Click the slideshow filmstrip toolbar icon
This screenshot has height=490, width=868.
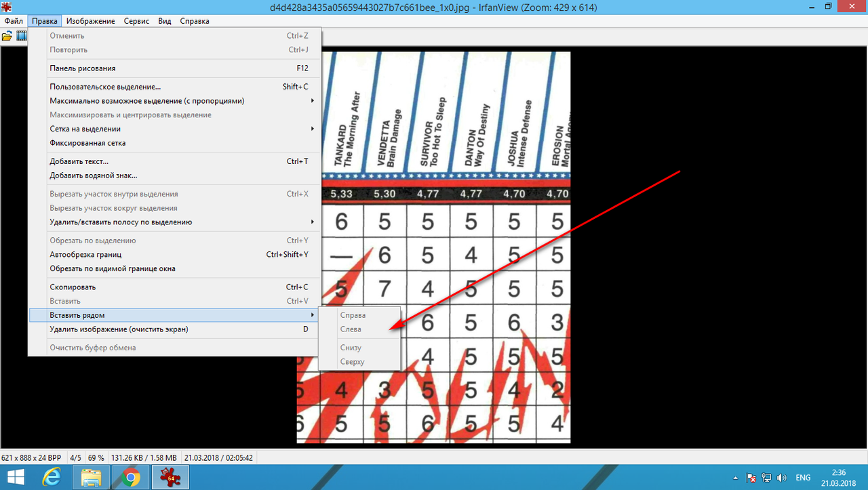coord(22,36)
